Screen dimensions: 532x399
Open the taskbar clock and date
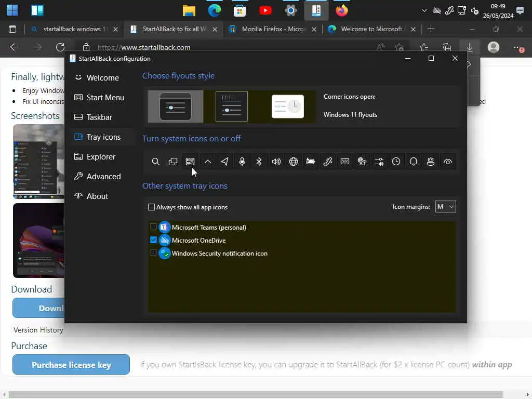[x=498, y=11]
